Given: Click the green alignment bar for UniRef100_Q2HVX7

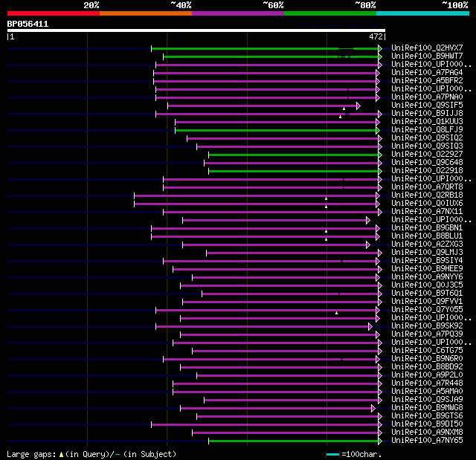Looking at the screenshot, I should coord(265,48).
